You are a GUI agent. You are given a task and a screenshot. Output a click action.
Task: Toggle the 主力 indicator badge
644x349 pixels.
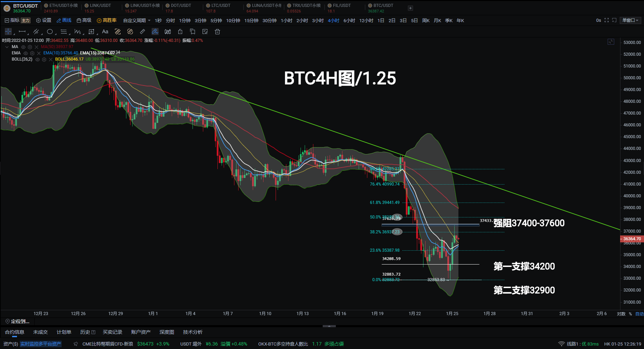tap(26, 20)
